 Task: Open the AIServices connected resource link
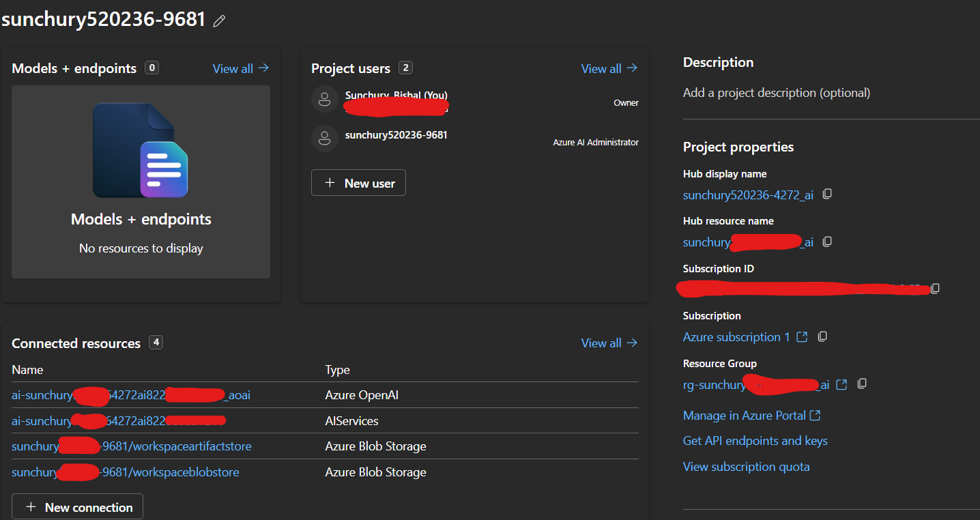click(x=119, y=421)
